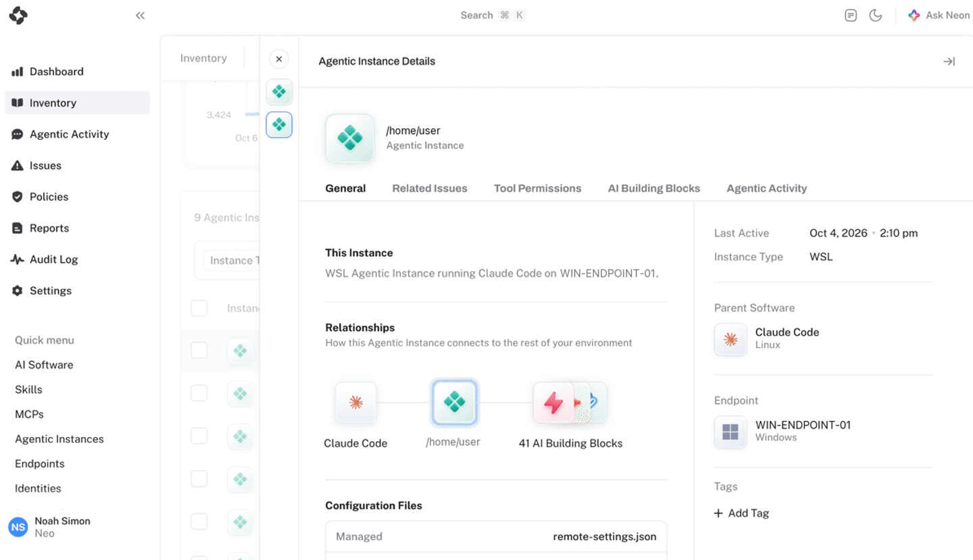This screenshot has height=560, width=973.
Task: Tick the select-all checkbox in the table header
Action: (199, 309)
